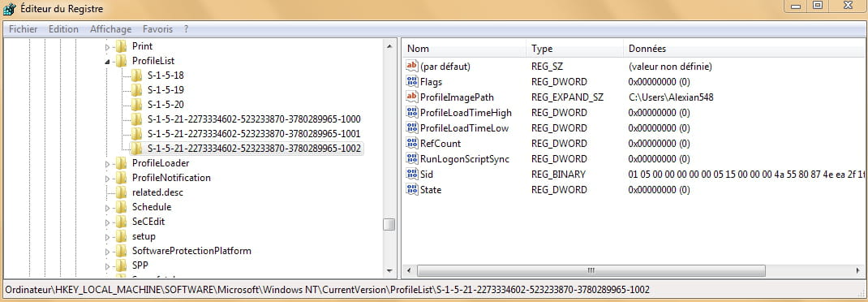Select the S-1-5-20 key label
Viewport: 868px width, 302px height.
coord(165,105)
